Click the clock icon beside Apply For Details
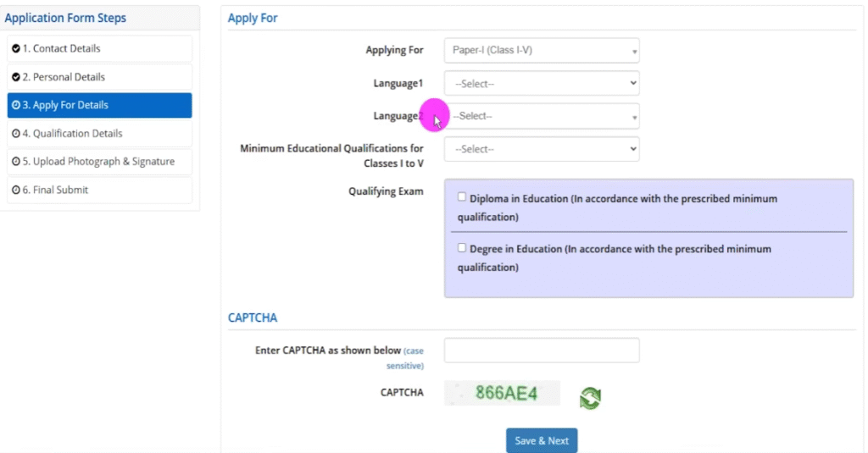This screenshot has height=453, width=868. point(16,106)
